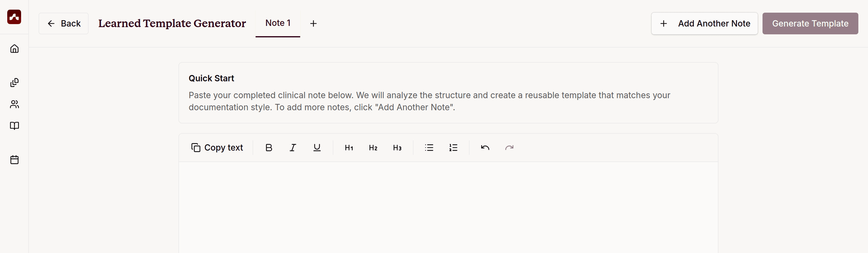Toggle underline formatting
Image resolution: width=868 pixels, height=253 pixels.
tap(317, 148)
